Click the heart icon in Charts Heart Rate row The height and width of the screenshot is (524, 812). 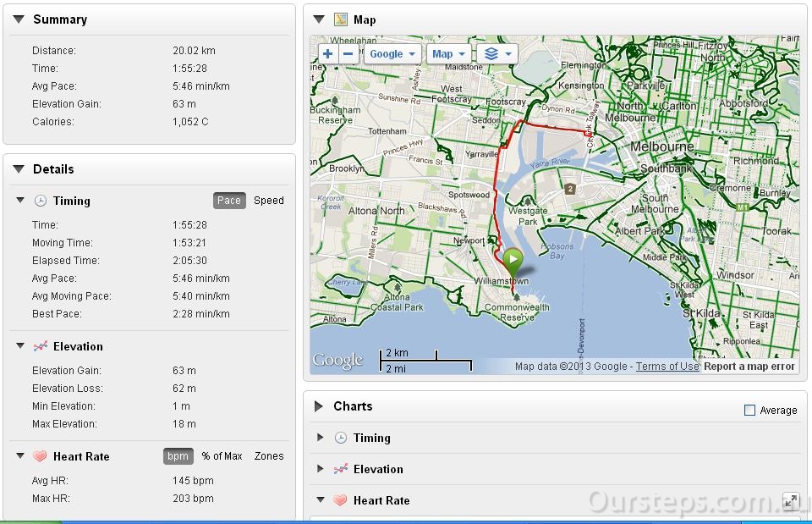pyautogui.click(x=340, y=500)
